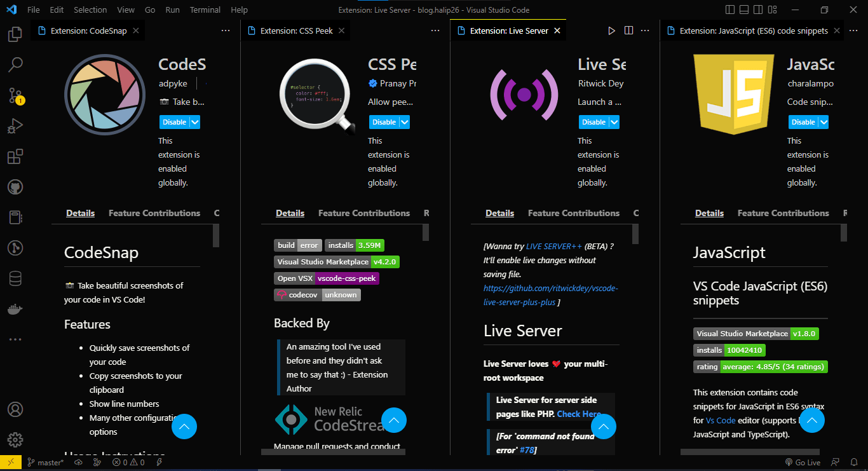
Task: Click synchronize changes cloud icon in status bar
Action: click(x=79, y=463)
